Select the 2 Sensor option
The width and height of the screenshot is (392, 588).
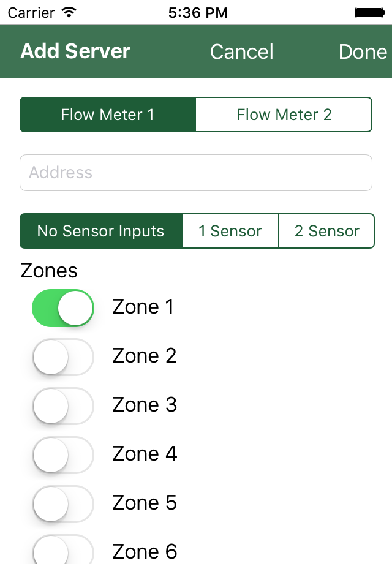(326, 231)
